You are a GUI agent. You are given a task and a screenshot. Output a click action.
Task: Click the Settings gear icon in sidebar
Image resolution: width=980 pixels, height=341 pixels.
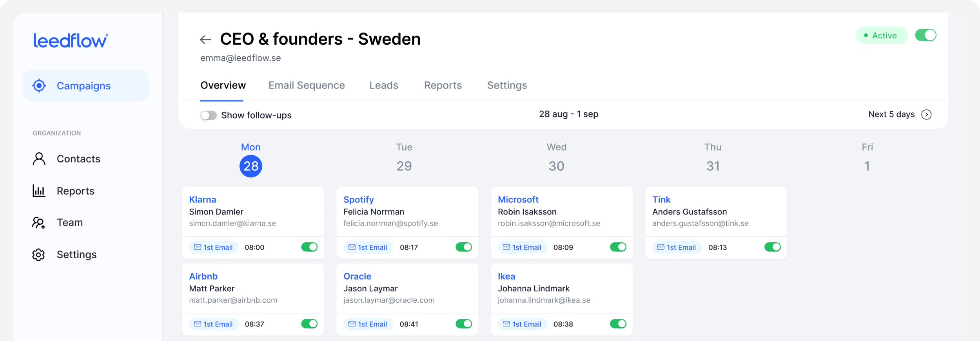click(38, 255)
